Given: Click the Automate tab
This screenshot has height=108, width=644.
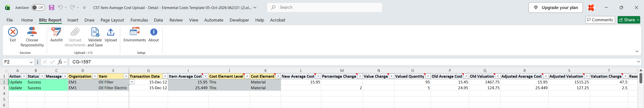Looking at the screenshot, I should [x=214, y=20].
